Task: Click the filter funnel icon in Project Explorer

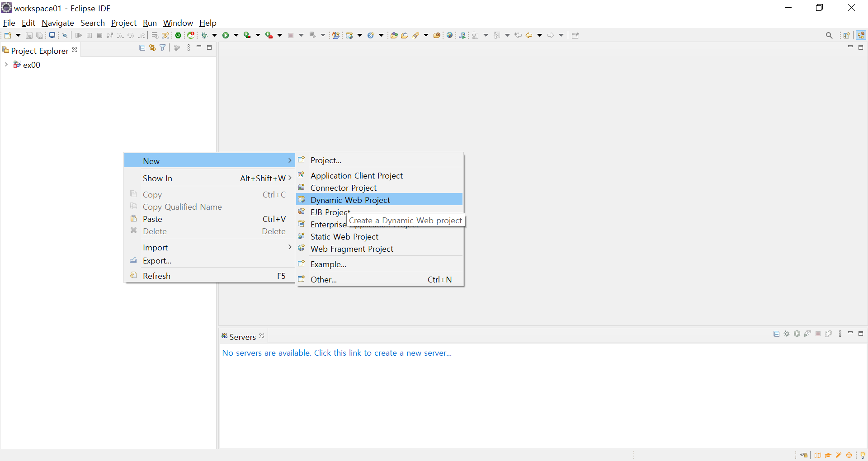Action: (163, 47)
